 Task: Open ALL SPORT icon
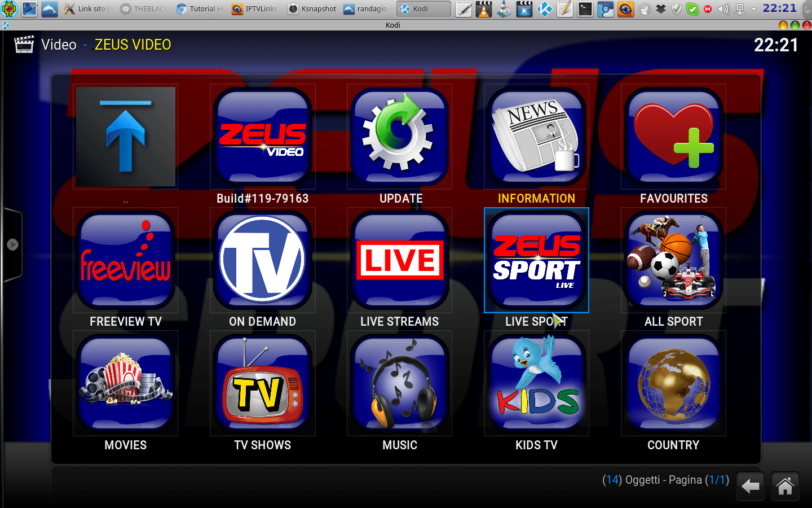[x=674, y=260]
